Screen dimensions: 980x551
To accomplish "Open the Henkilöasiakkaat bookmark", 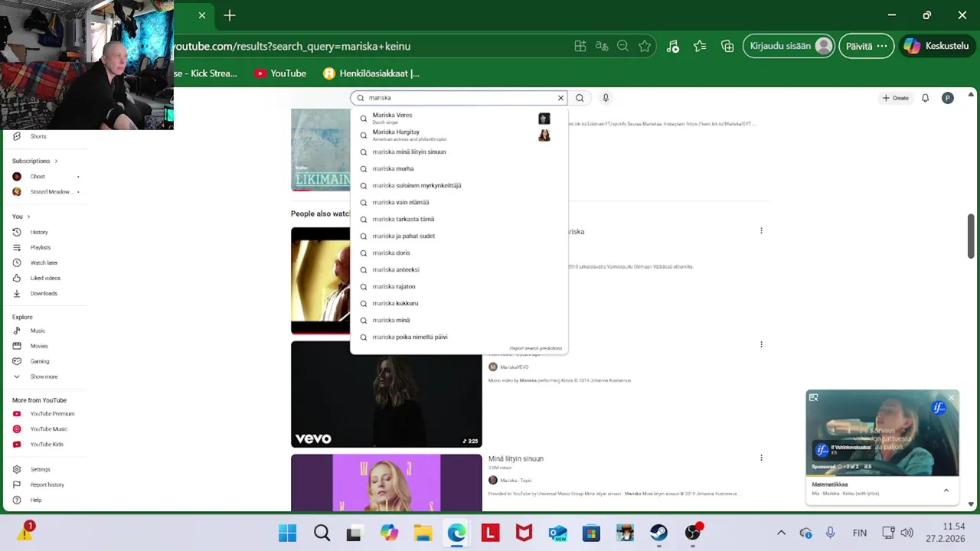I will pos(371,73).
